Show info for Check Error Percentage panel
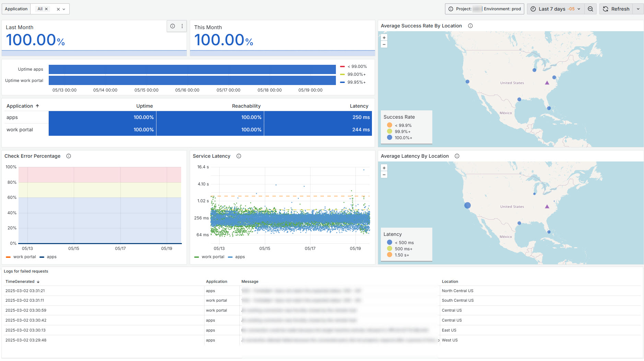Screen dimensions: 644x361 pos(69,156)
